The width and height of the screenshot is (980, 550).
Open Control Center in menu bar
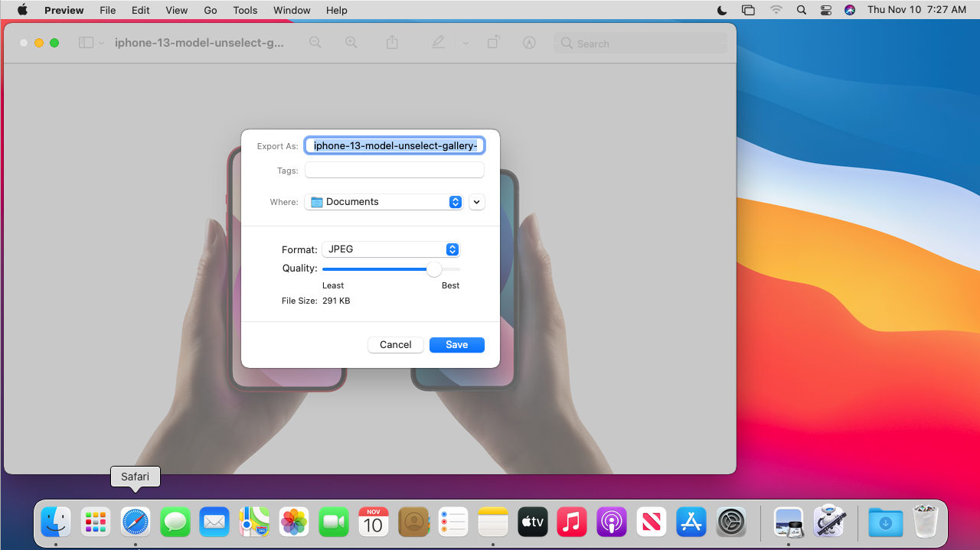[825, 10]
